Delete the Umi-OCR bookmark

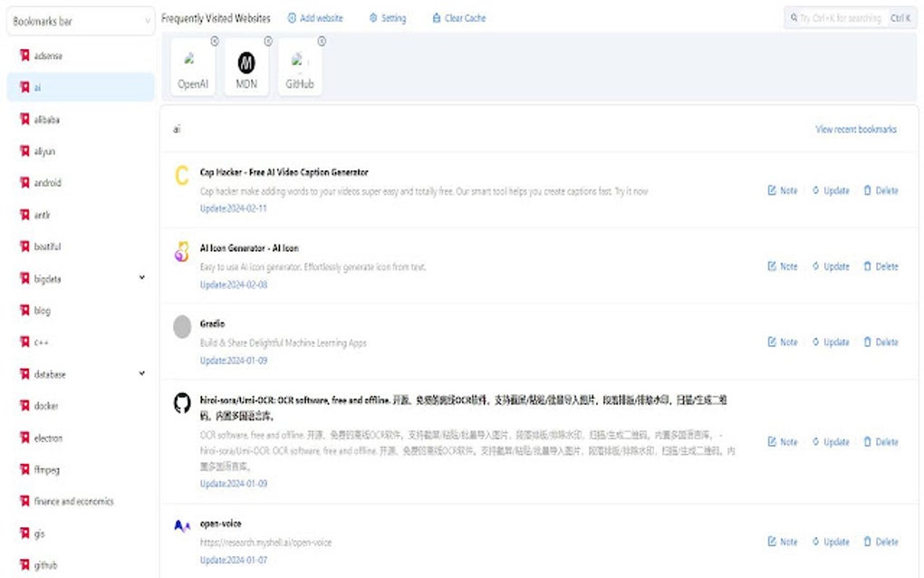pyautogui.click(x=881, y=442)
